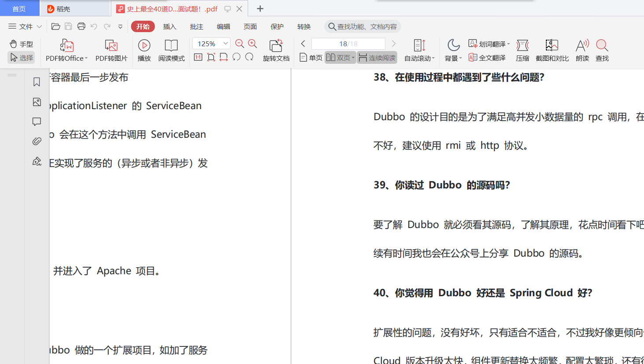Viewport: 644px width, 364px height.
Task: Open attachments panel paperclip icon
Action: click(x=37, y=141)
